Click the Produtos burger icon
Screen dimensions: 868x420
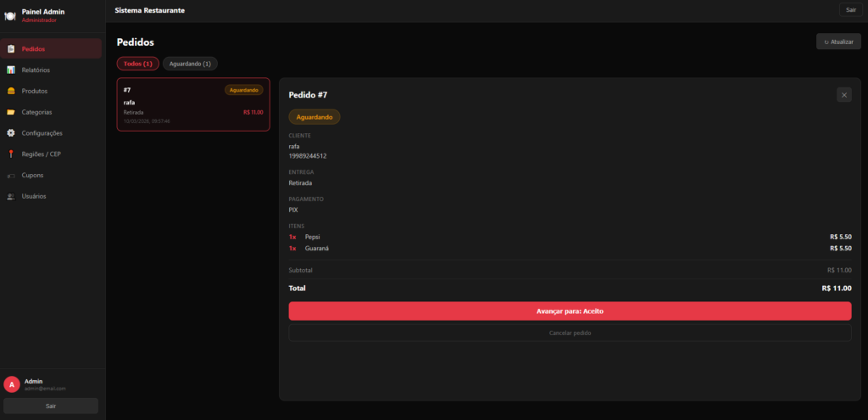pos(11,91)
